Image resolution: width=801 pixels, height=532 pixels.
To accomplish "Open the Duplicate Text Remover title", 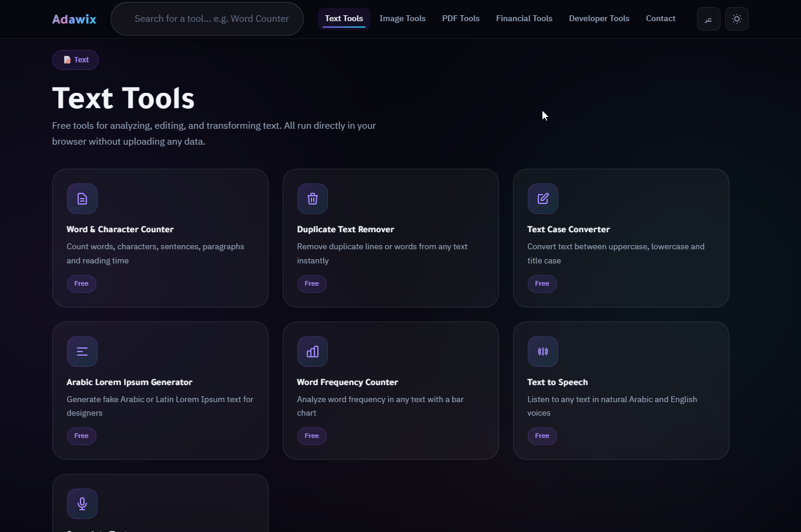I will click(346, 229).
